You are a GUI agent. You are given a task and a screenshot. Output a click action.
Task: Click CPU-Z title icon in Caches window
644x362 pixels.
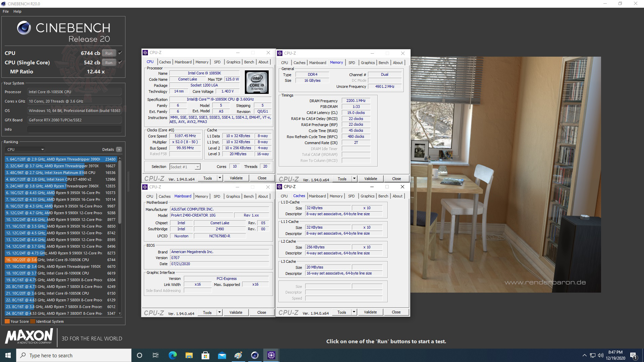point(280,187)
